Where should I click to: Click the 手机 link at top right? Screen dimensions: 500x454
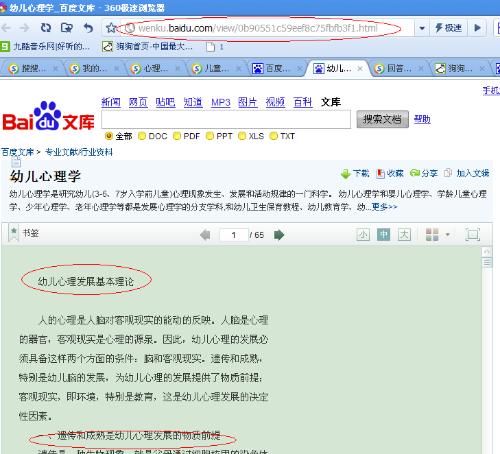coord(491,90)
